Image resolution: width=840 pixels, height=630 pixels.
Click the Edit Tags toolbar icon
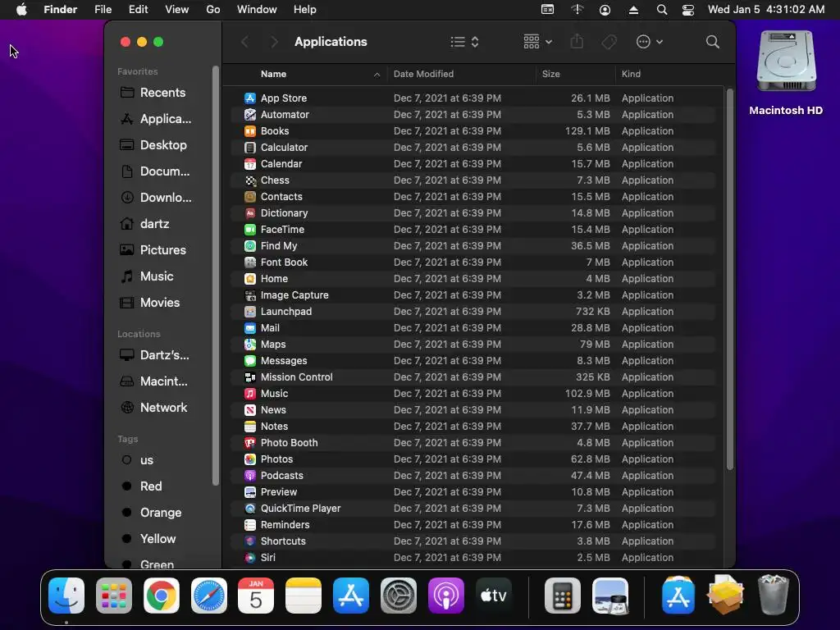[609, 42]
